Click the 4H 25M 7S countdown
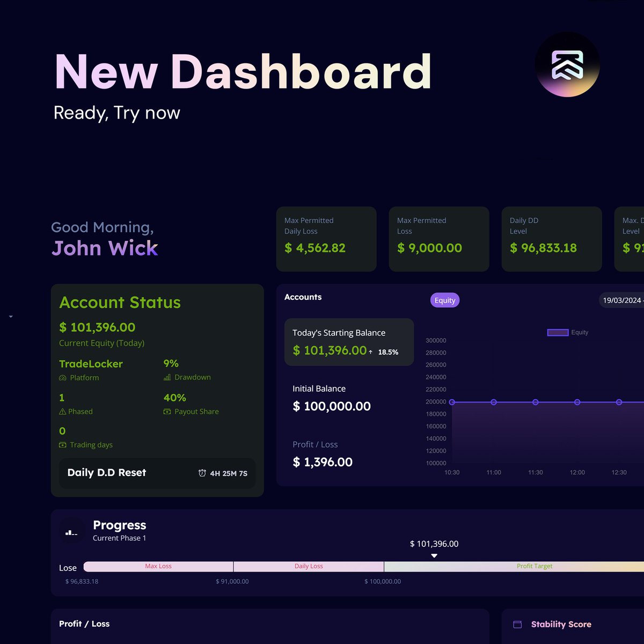The image size is (644, 644). pos(229,473)
